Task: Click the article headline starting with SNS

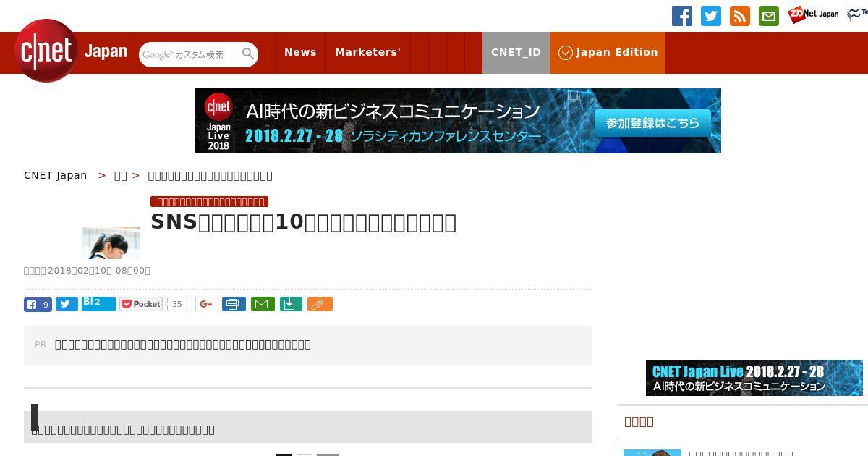Action: pyautogui.click(x=304, y=222)
